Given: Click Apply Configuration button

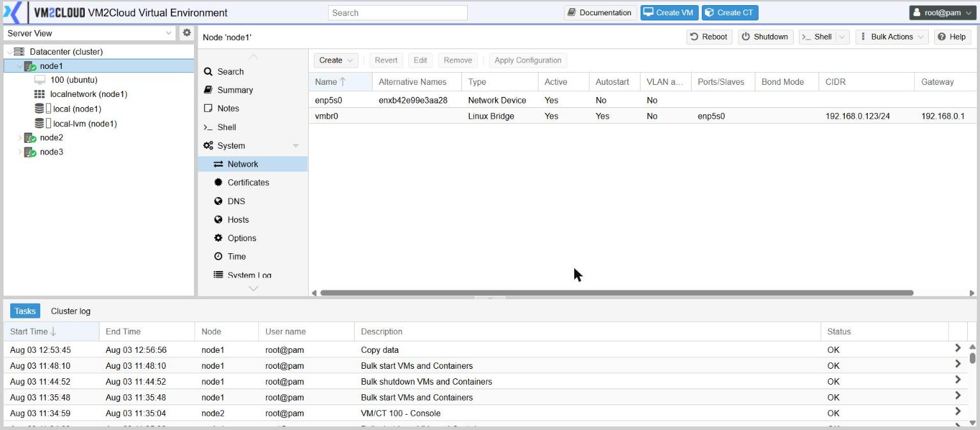Looking at the screenshot, I should [528, 60].
